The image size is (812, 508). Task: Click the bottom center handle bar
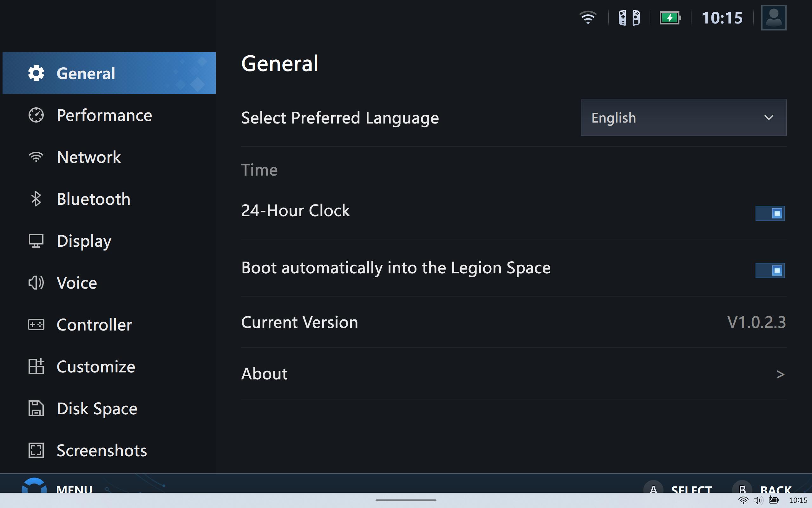click(x=406, y=500)
